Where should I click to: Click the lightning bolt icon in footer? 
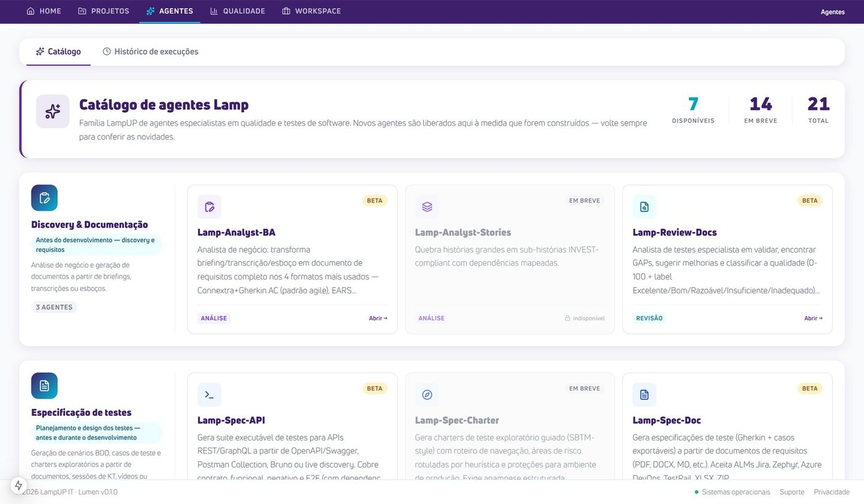click(19, 485)
